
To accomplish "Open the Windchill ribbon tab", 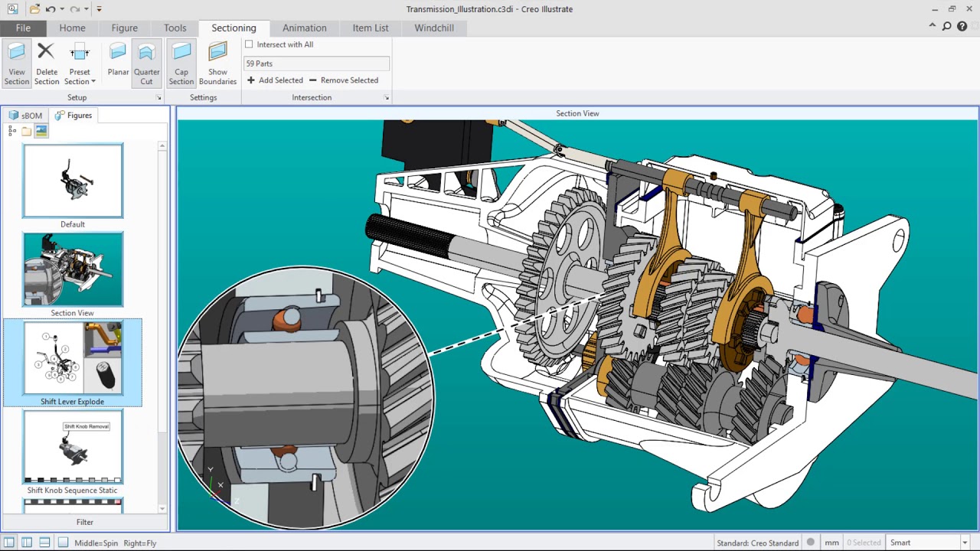I will coord(434,28).
